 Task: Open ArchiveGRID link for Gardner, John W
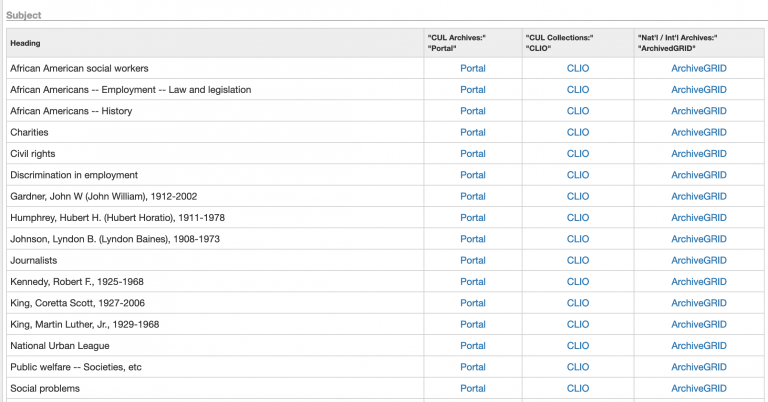click(x=699, y=196)
